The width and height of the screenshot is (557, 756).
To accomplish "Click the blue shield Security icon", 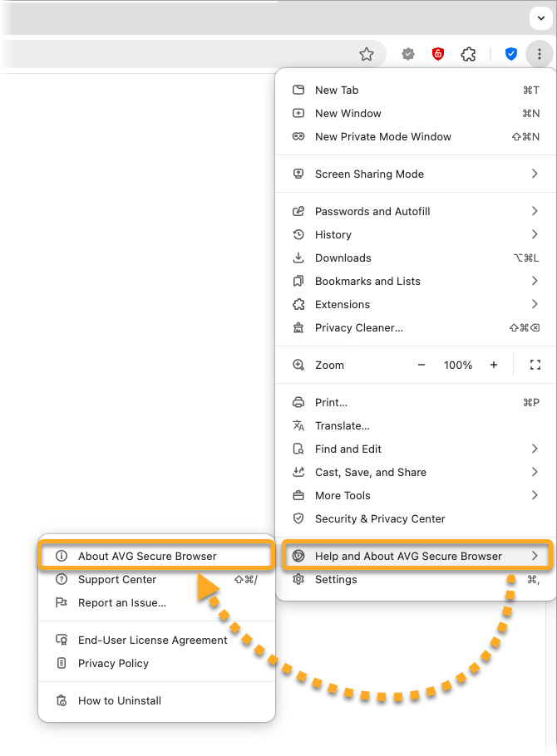I will (511, 54).
